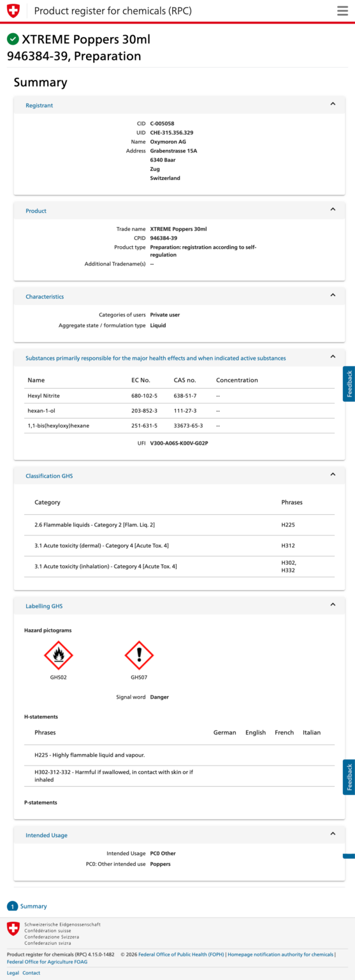
Task: Go to Summary step at page bottom
Action: [33, 906]
